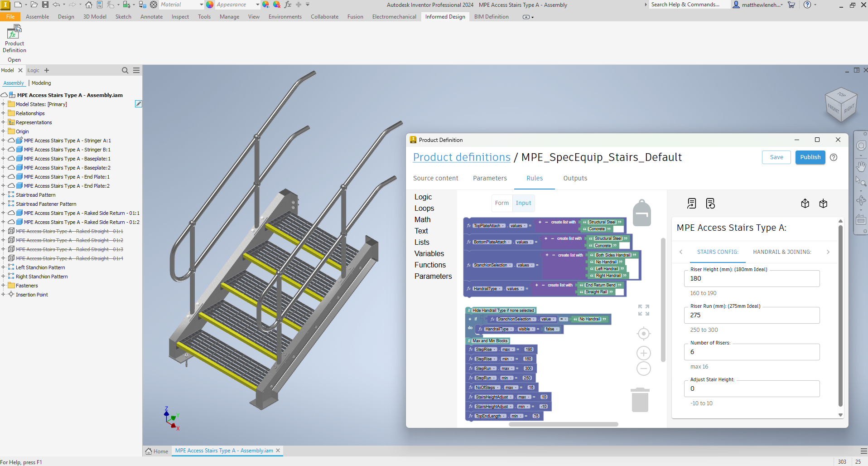Click the Blockly workspace trash can

pos(640,400)
